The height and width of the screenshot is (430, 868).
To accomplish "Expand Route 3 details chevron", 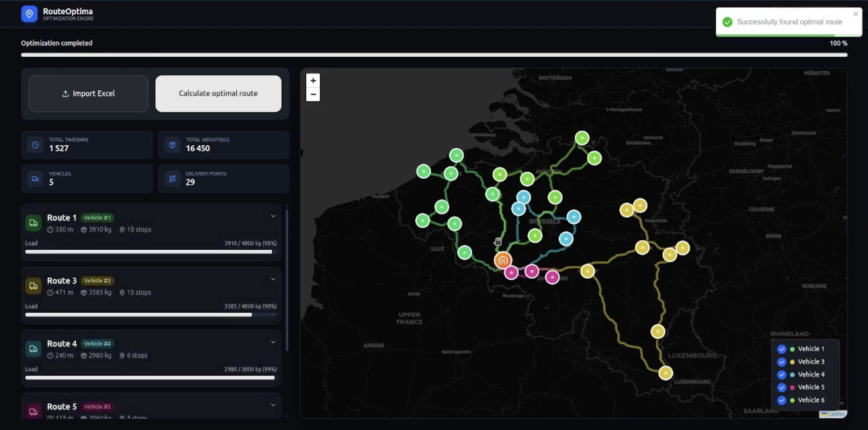I will (x=273, y=279).
